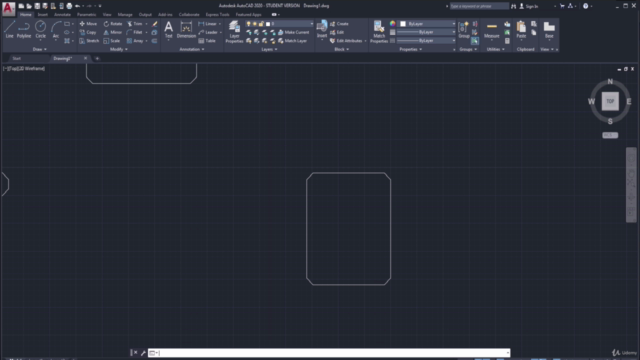Screen dimensions: 640x360
Task: Expand the Layers panel
Action: point(269,49)
